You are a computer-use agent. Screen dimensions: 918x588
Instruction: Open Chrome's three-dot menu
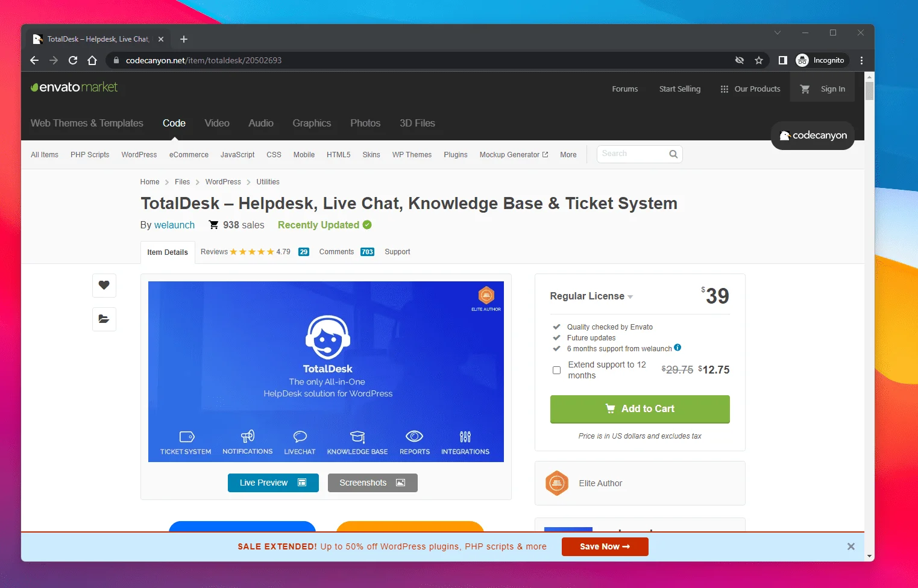tap(861, 60)
